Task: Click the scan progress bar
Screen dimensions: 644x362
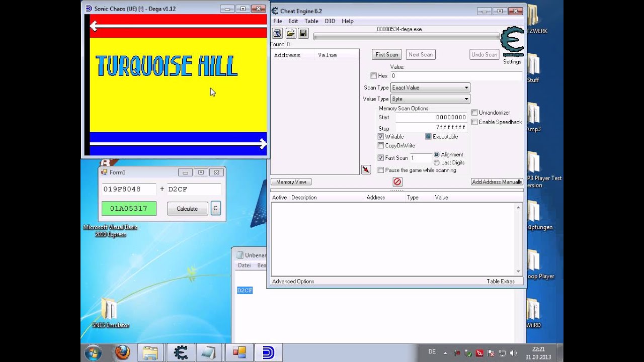Action: pyautogui.click(x=407, y=37)
